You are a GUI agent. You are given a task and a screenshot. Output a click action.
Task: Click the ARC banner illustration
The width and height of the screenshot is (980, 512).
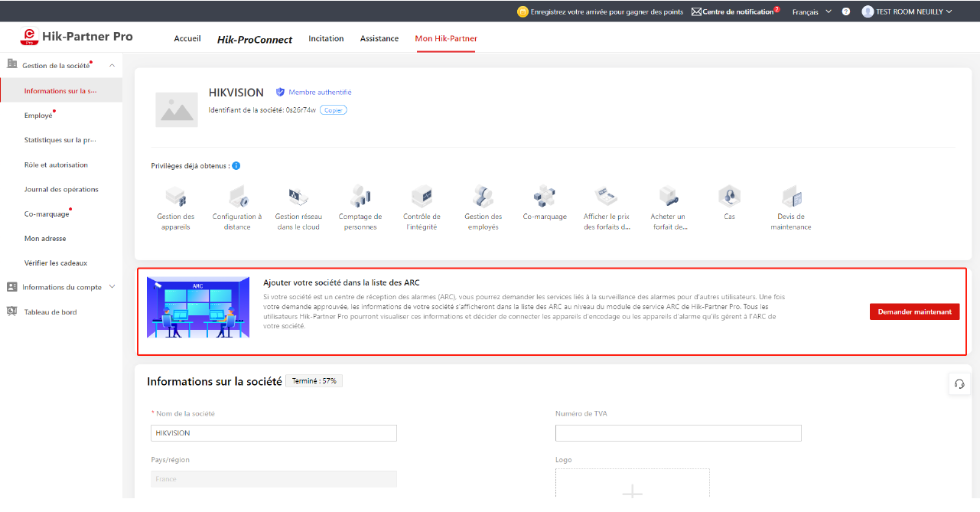[x=197, y=308]
